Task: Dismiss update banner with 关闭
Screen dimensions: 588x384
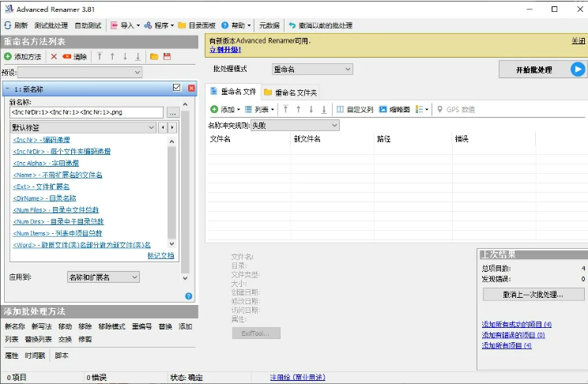Action: [579, 40]
